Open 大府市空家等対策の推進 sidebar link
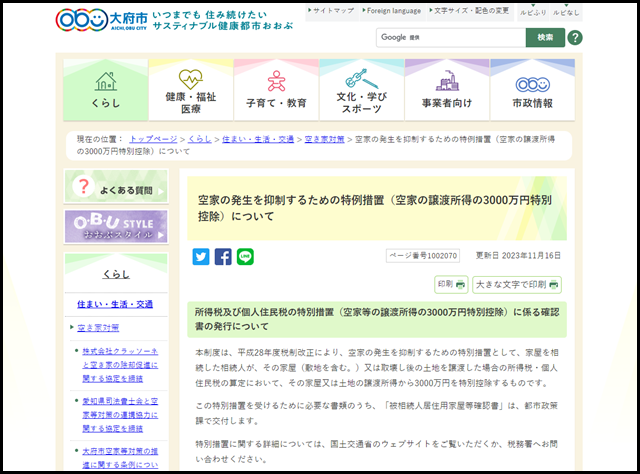The height and width of the screenshot is (474, 640). click(x=120, y=458)
